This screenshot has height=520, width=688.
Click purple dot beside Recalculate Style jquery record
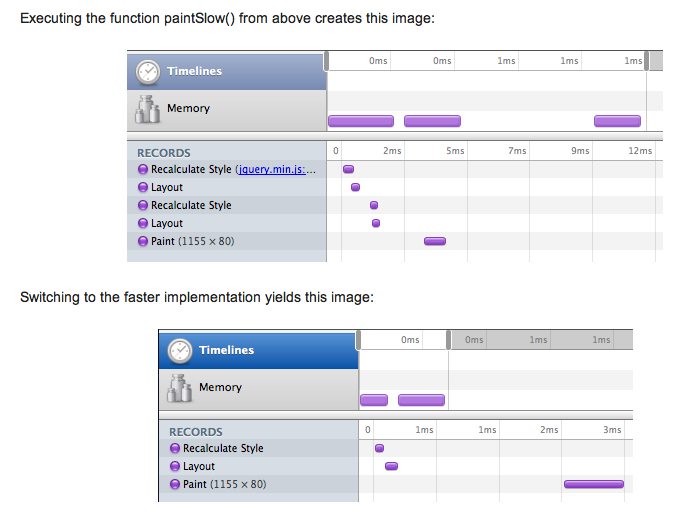pyautogui.click(x=143, y=169)
